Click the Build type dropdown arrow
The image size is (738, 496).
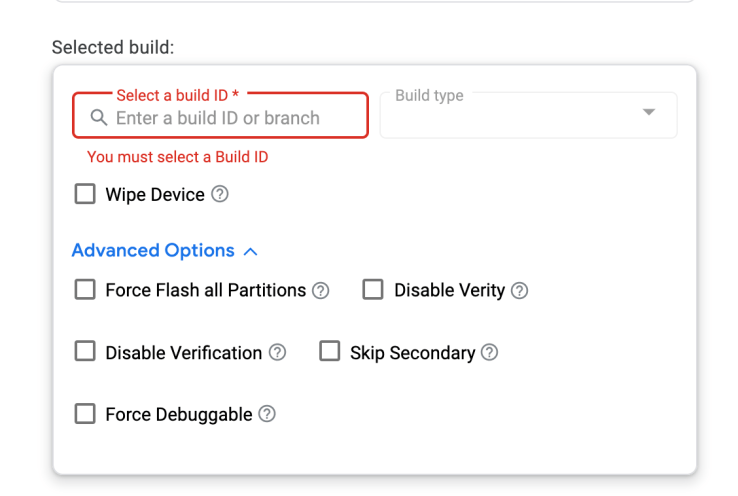(649, 112)
